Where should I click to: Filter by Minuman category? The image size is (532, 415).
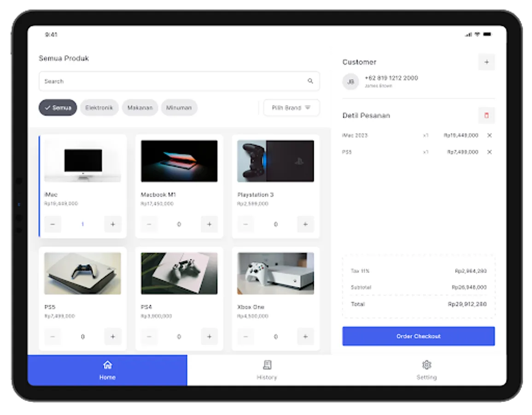[179, 107]
